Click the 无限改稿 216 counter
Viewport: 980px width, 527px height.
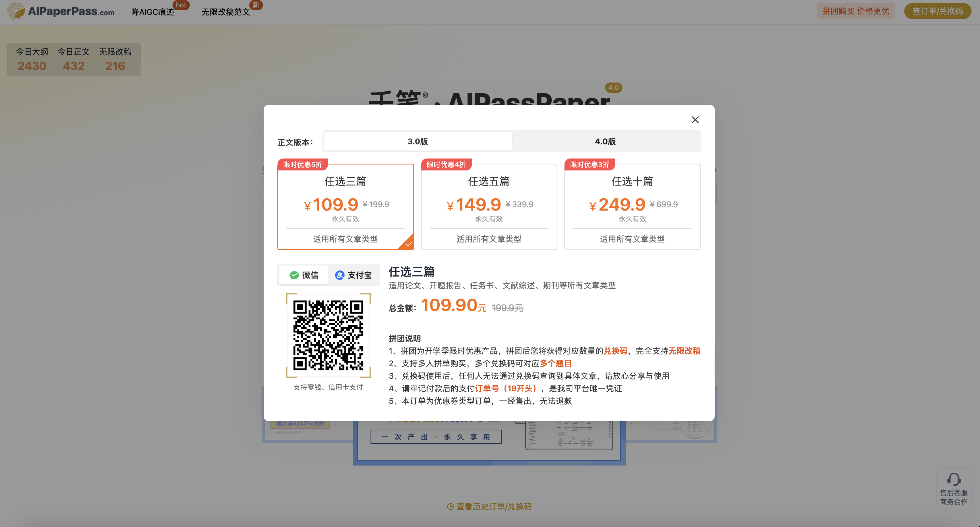click(115, 59)
